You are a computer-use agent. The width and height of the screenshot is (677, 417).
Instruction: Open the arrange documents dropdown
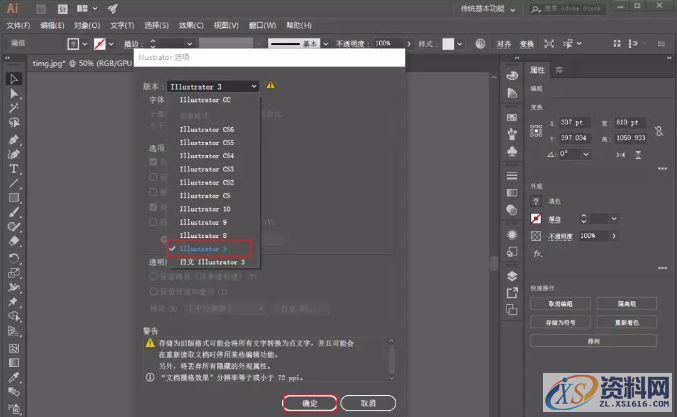coord(86,9)
